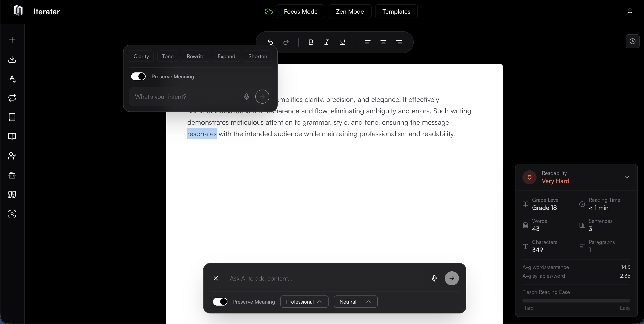Select the Rewrite tab
Screen dimensions: 644x324
tap(195, 56)
